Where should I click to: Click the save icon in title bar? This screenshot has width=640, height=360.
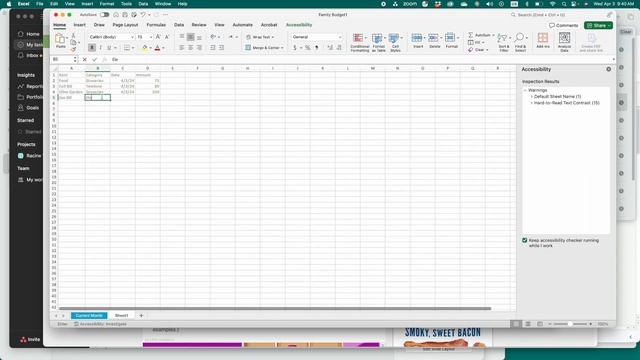tap(125, 15)
